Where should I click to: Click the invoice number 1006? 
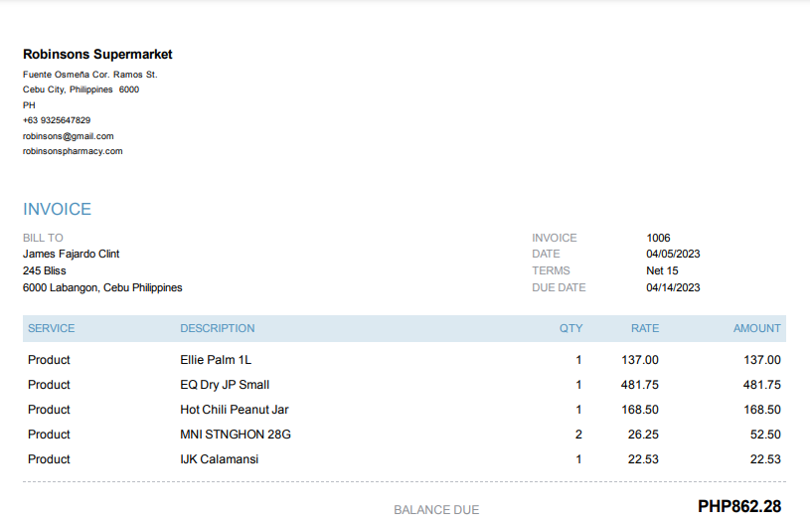[658, 238]
